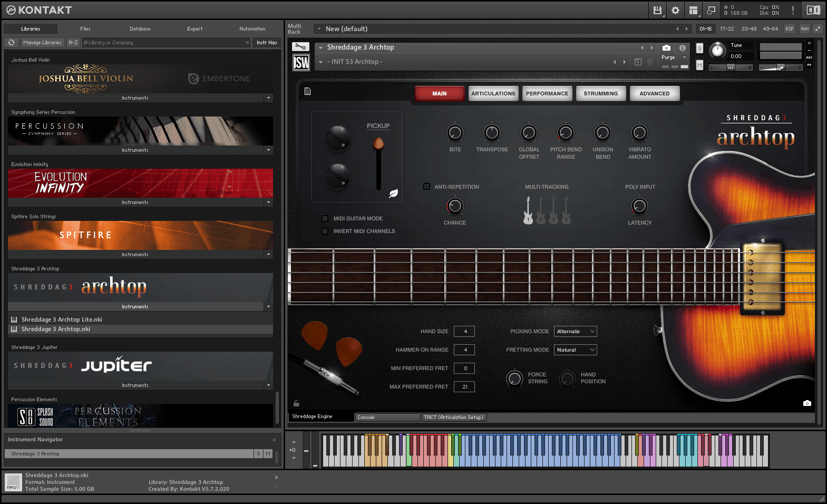Enable the Anti-Repetition checkbox

[427, 187]
